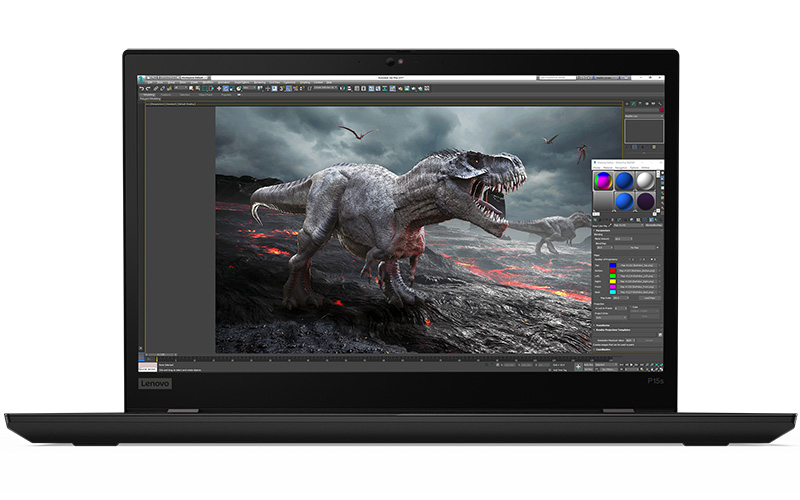Click the red Bottom color swatch
Viewport: 800px width, 500px height.
613,271
